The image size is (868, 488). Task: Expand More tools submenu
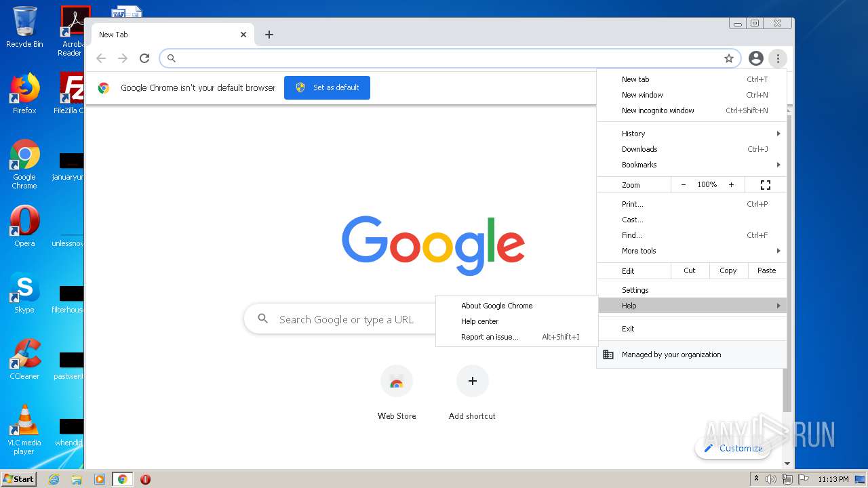click(692, 251)
